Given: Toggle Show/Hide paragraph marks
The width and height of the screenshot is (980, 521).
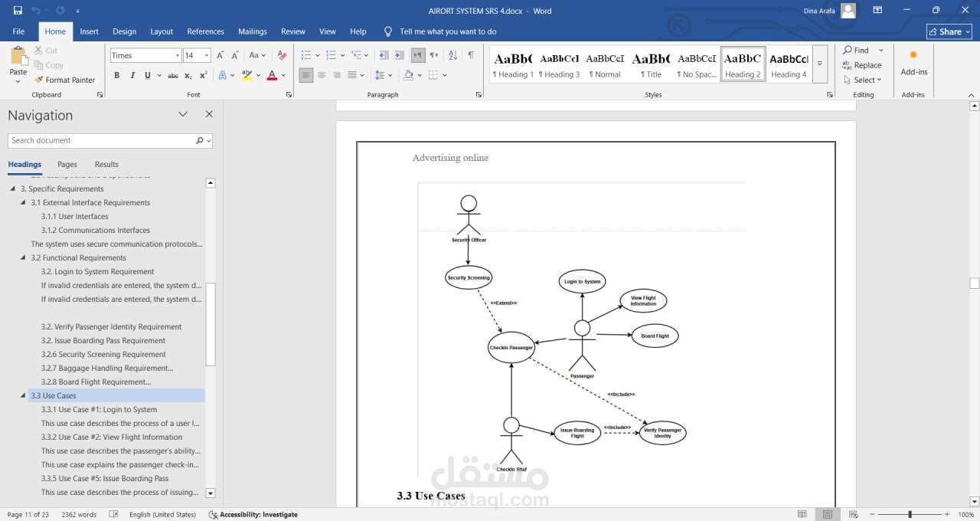Looking at the screenshot, I should pos(471,55).
